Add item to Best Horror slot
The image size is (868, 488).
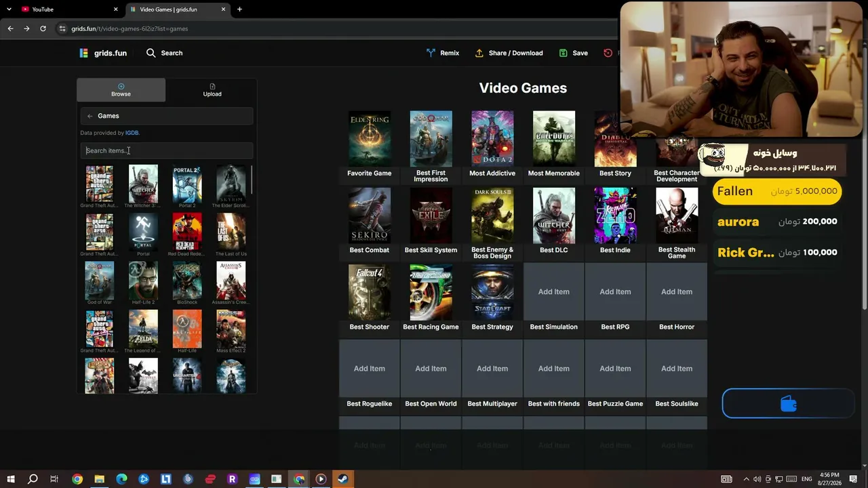pyautogui.click(x=677, y=291)
